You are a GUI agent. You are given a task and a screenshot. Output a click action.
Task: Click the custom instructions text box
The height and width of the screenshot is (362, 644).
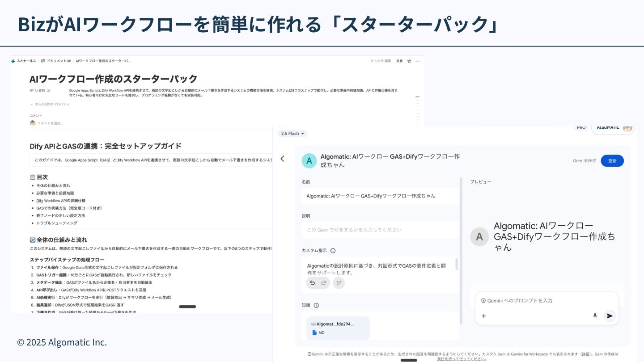pyautogui.click(x=381, y=275)
